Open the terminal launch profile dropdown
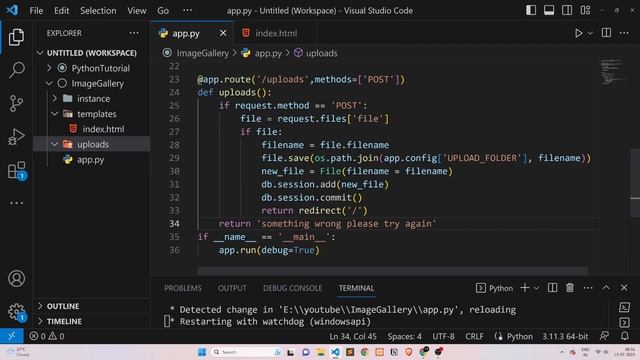Screen dimensions: 640x360 click(x=536, y=288)
